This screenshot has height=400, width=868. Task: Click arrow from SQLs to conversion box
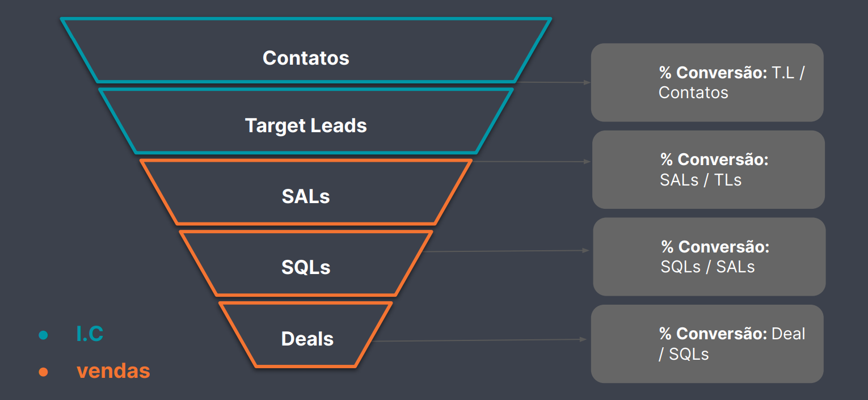(x=507, y=251)
